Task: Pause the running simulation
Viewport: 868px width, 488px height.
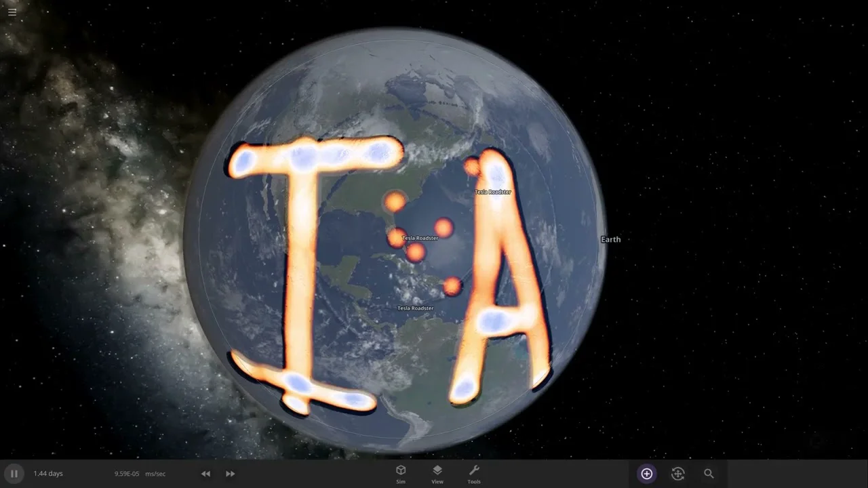Action: (14, 474)
